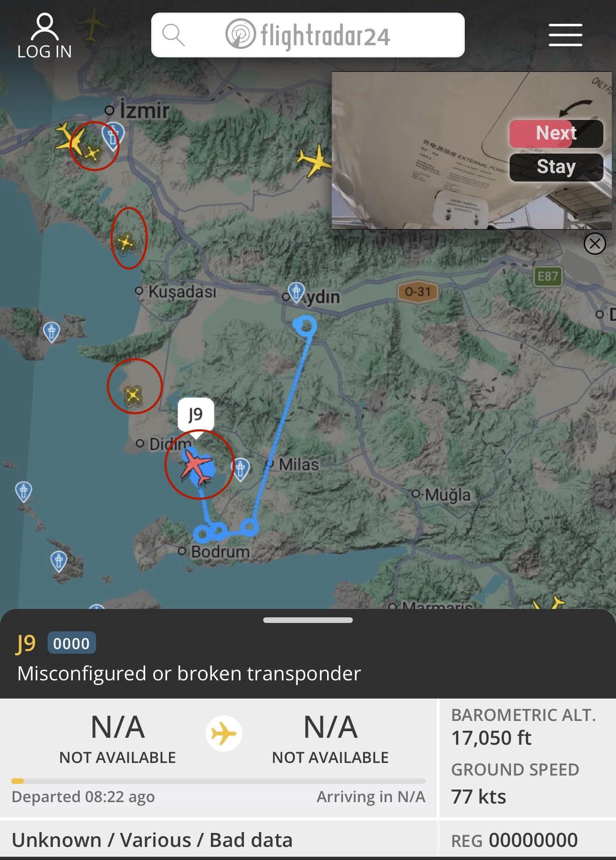The width and height of the screenshot is (616, 860).
Task: Click Stay on the video ad
Action: (x=556, y=167)
